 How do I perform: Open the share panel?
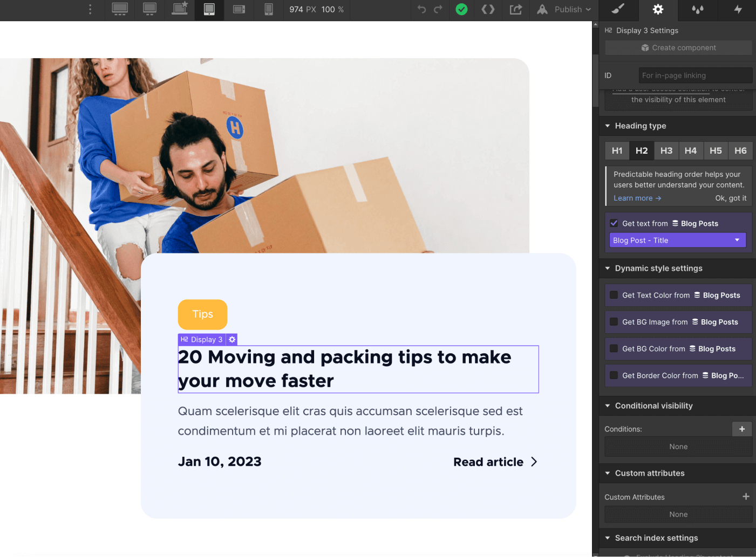[515, 10]
